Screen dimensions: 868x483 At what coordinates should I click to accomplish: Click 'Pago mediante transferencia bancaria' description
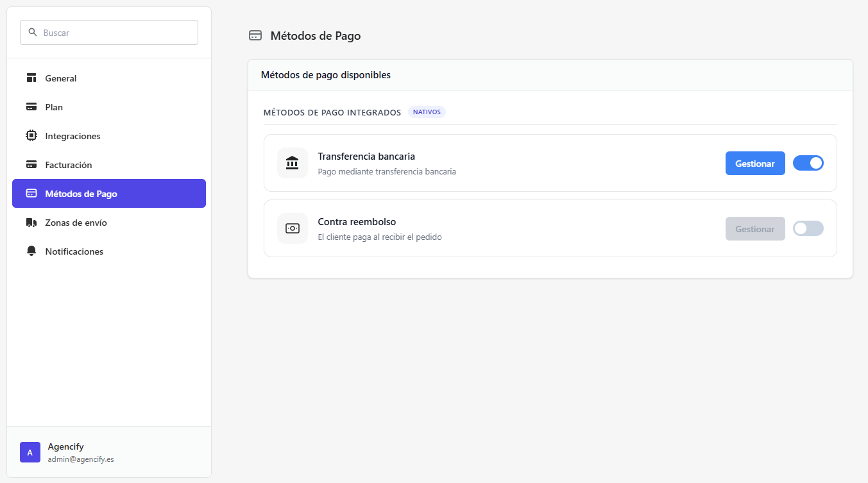(387, 172)
